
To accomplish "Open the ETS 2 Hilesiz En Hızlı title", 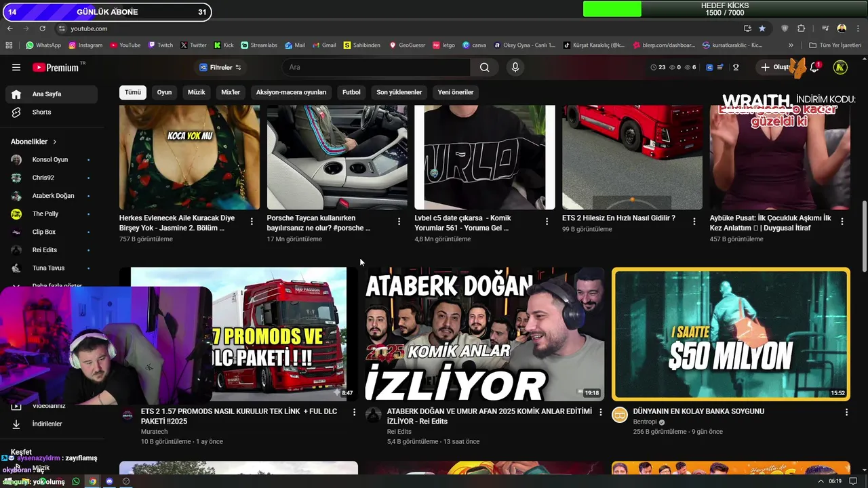I will tap(619, 218).
